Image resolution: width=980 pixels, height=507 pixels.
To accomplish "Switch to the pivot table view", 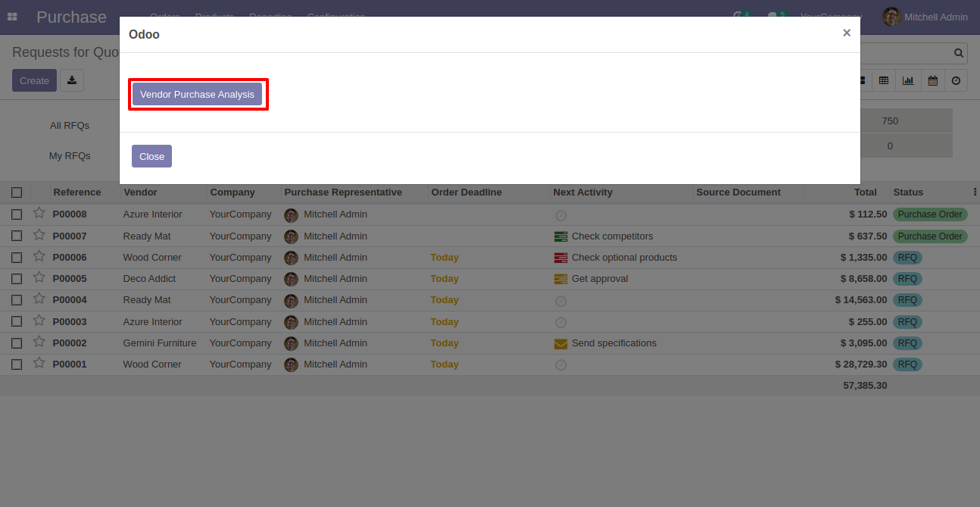I will point(884,80).
